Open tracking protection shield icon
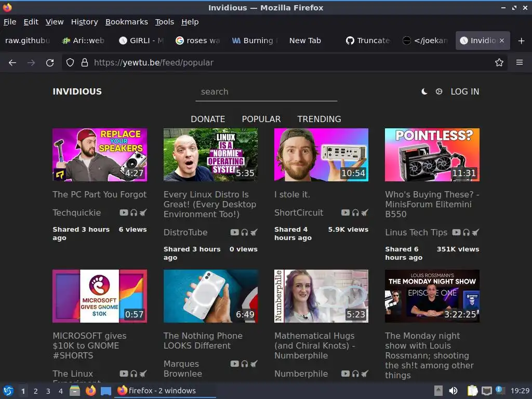 70,62
